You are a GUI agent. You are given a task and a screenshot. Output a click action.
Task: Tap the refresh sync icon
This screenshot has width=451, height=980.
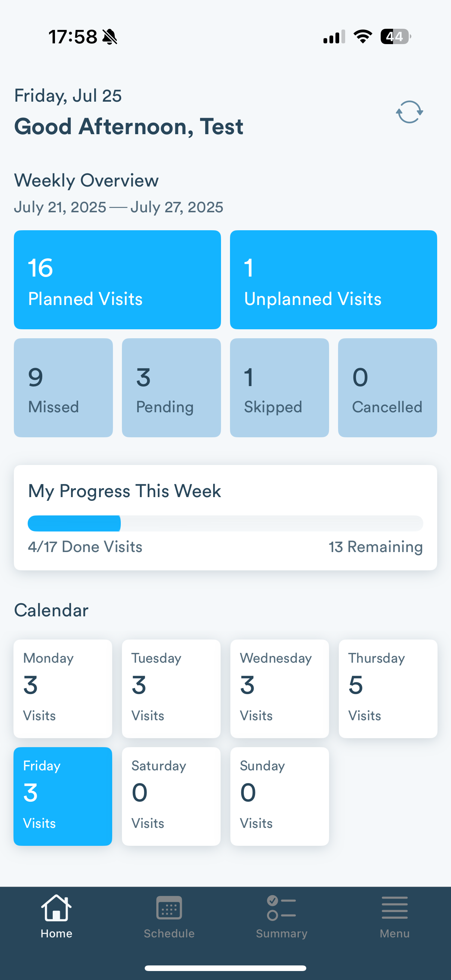pos(409,112)
